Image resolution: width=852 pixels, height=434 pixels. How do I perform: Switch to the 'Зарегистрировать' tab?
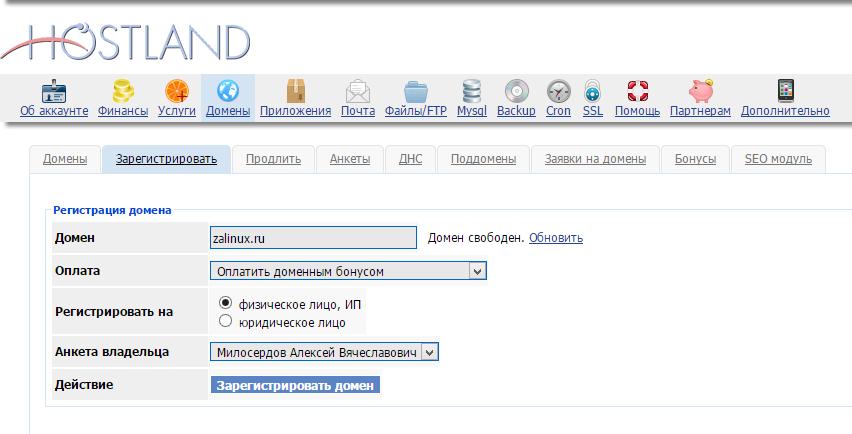[166, 159]
